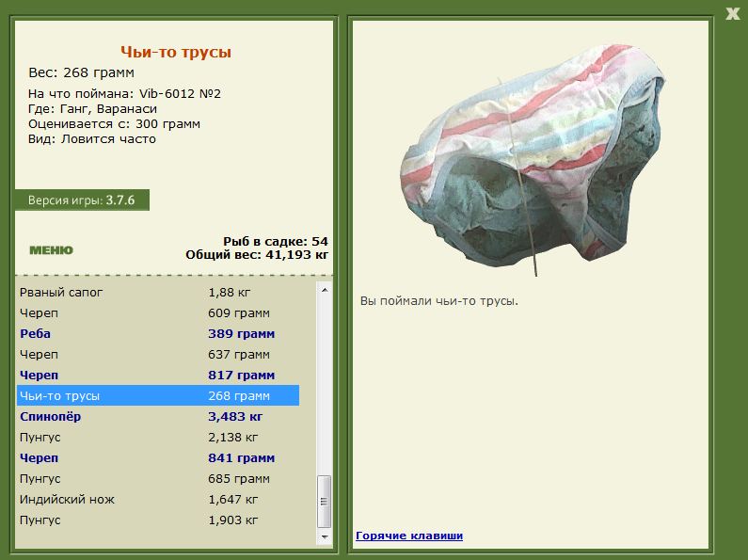Select the Пунгус 685 грамм entry
748x560 pixels.
click(x=158, y=479)
